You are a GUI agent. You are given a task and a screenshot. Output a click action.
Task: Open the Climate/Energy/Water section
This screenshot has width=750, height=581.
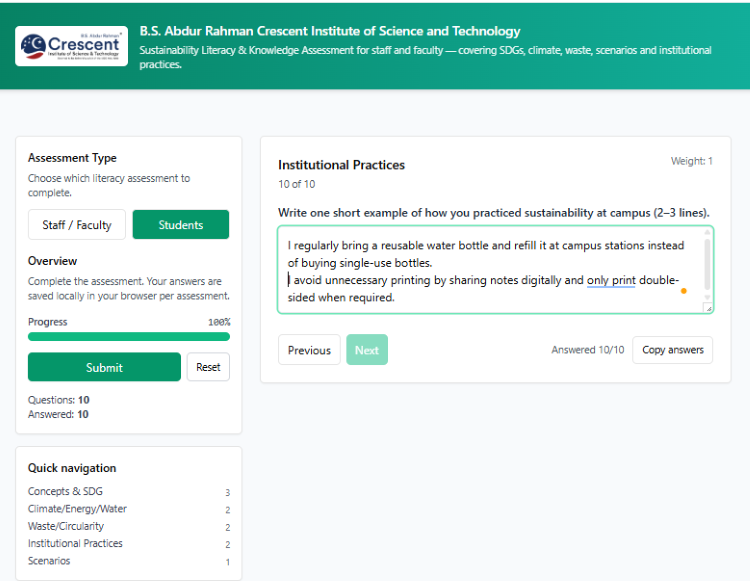pos(77,509)
